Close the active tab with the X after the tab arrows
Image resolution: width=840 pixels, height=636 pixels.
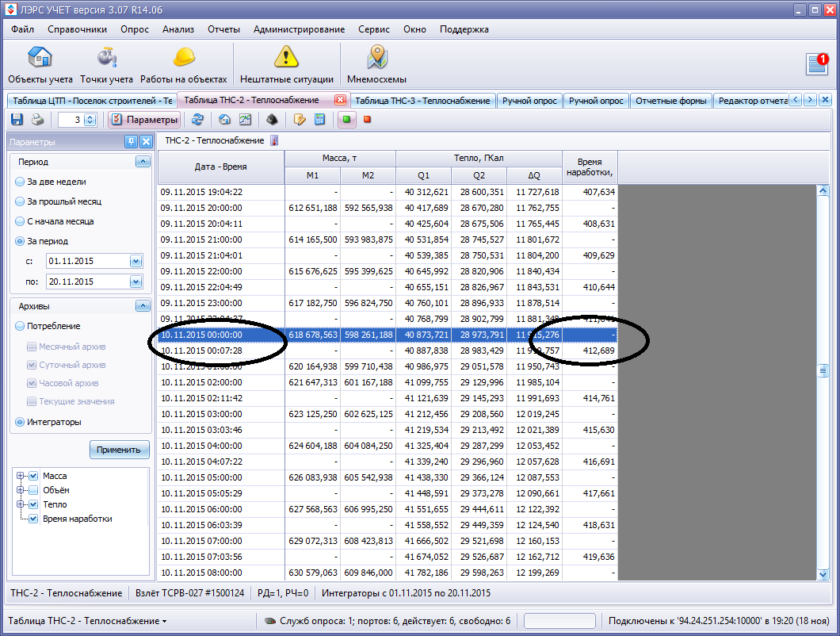click(826, 100)
